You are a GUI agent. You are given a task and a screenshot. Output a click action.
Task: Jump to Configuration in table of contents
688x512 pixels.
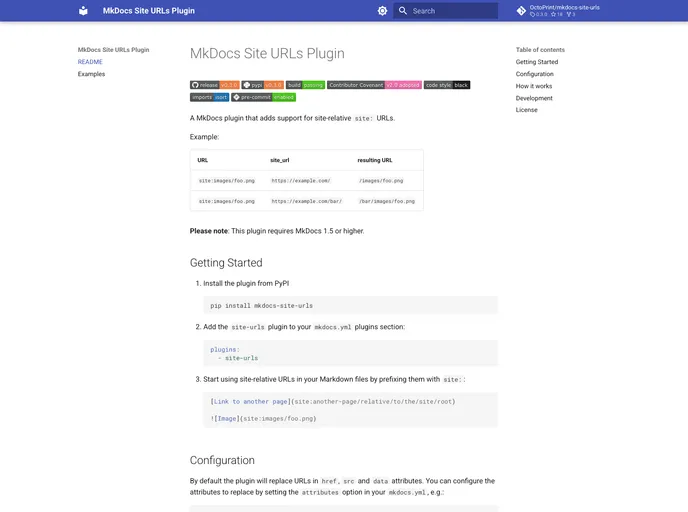tap(534, 74)
